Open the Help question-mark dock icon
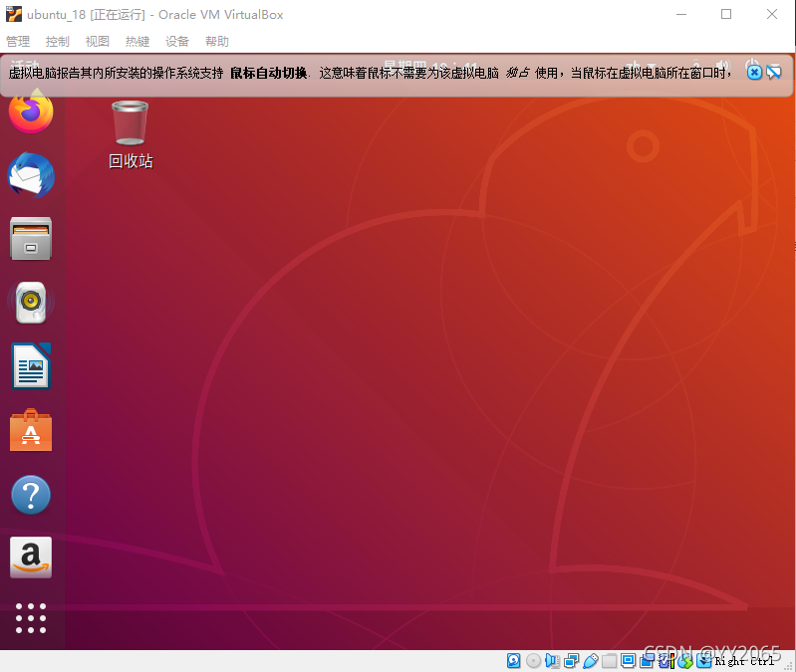Viewport: 796px width, 672px height. [x=31, y=495]
